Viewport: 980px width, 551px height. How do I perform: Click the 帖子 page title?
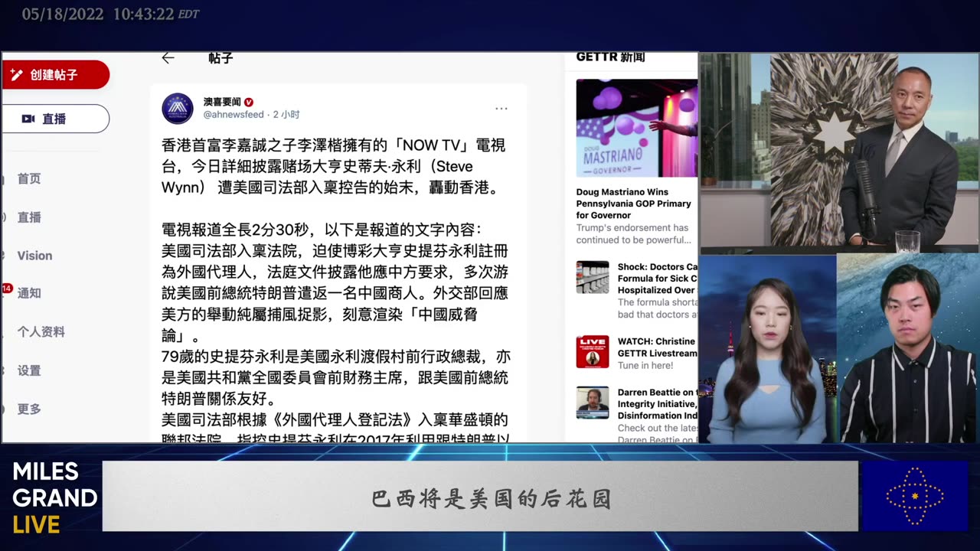point(220,58)
